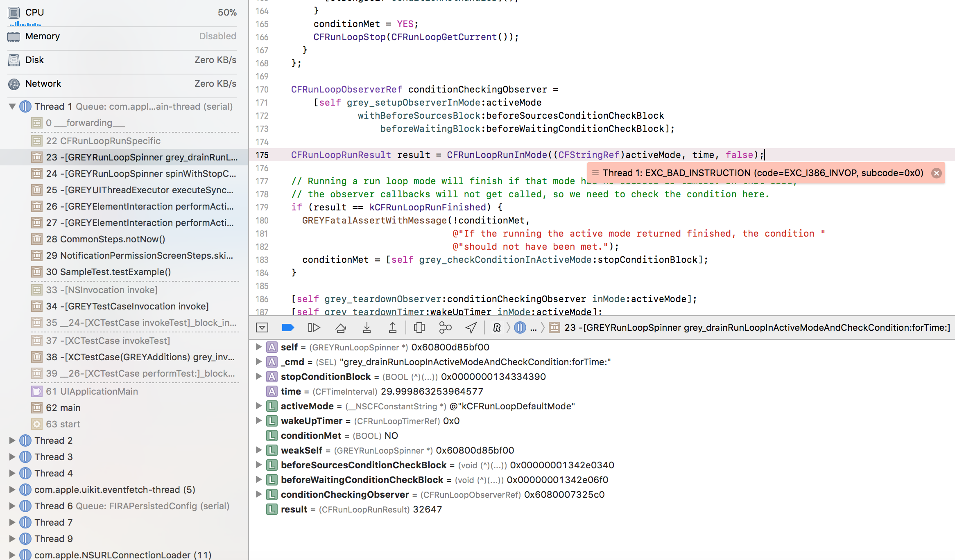
Task: Toggle breakpoints activation icon
Action: point(288,327)
